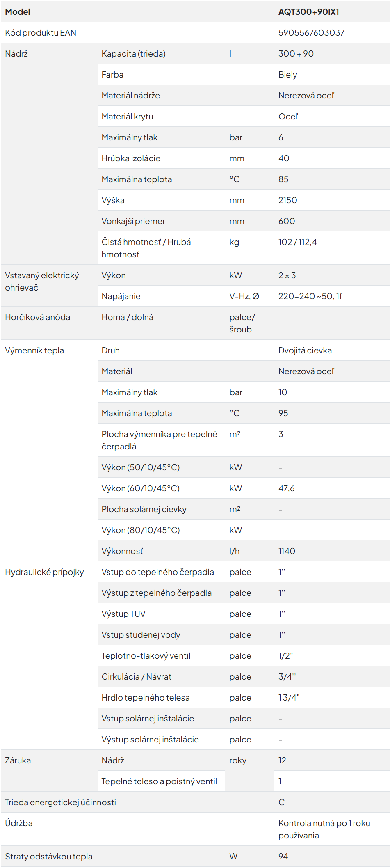
Task: Select the Kapacita (trieda) row label
Action: [x=133, y=54]
